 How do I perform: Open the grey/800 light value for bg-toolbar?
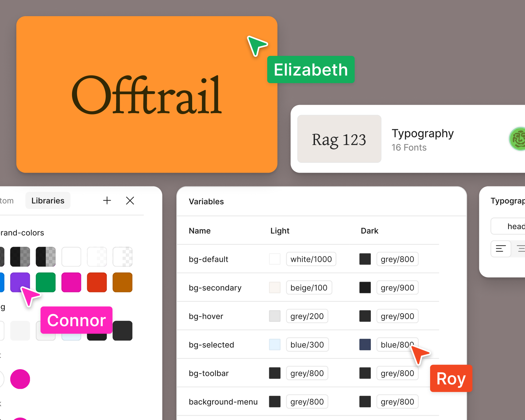(x=307, y=373)
